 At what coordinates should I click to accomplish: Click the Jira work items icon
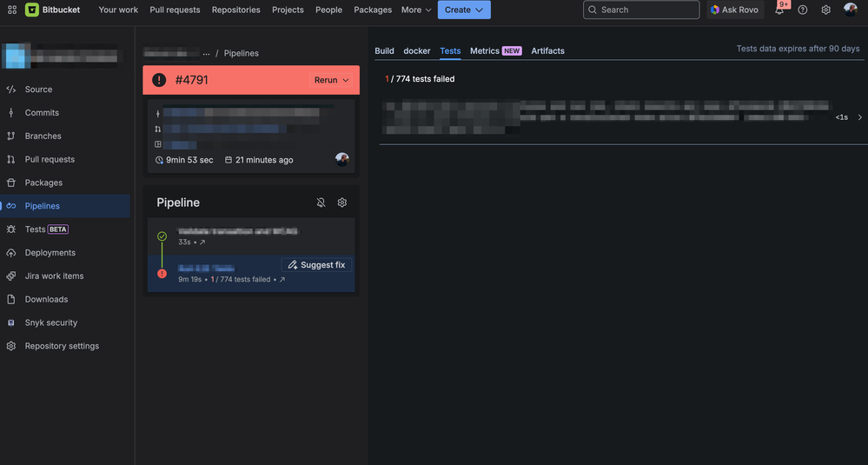click(11, 276)
